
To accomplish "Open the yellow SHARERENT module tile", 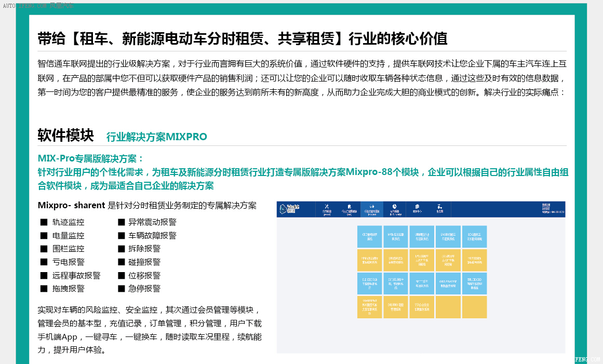I will [370, 307].
